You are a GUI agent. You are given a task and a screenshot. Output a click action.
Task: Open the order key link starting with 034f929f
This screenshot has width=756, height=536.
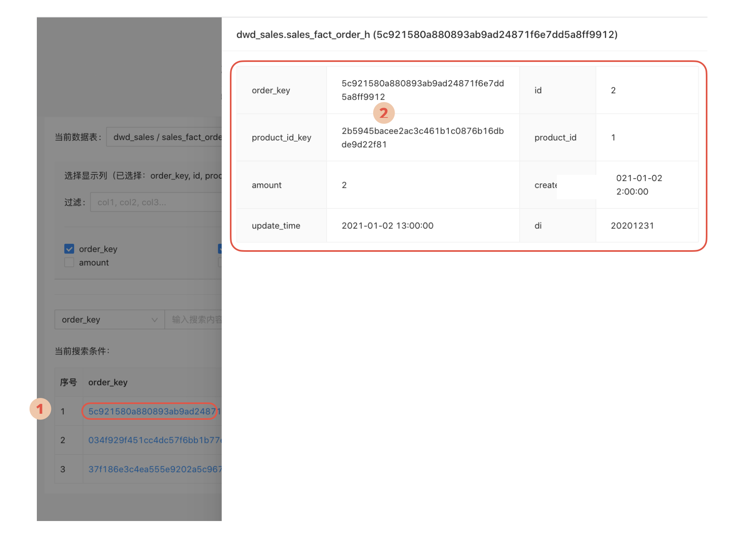coord(154,440)
